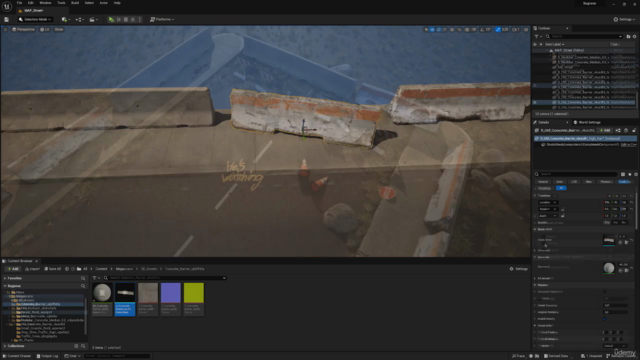Open the Help menu
Viewport: 640px width, 360px height.
point(117,3)
